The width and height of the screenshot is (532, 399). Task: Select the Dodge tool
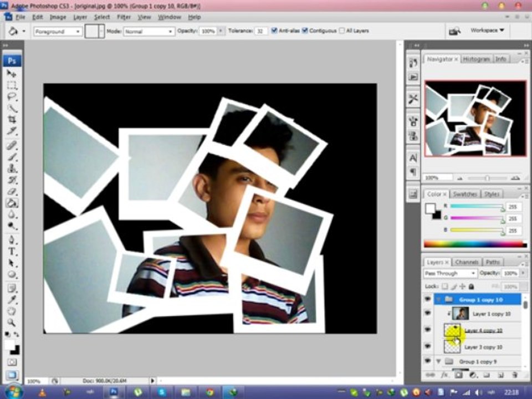(12, 226)
